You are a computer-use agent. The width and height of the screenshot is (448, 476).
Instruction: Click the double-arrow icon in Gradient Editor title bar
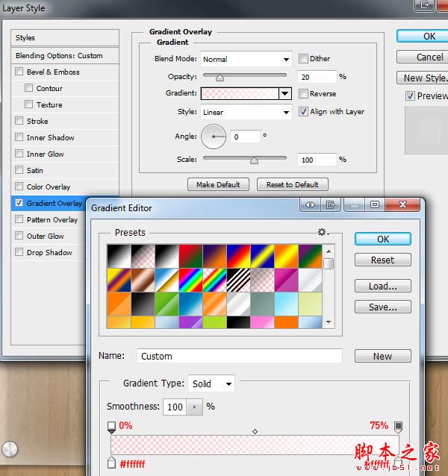[x=311, y=205]
